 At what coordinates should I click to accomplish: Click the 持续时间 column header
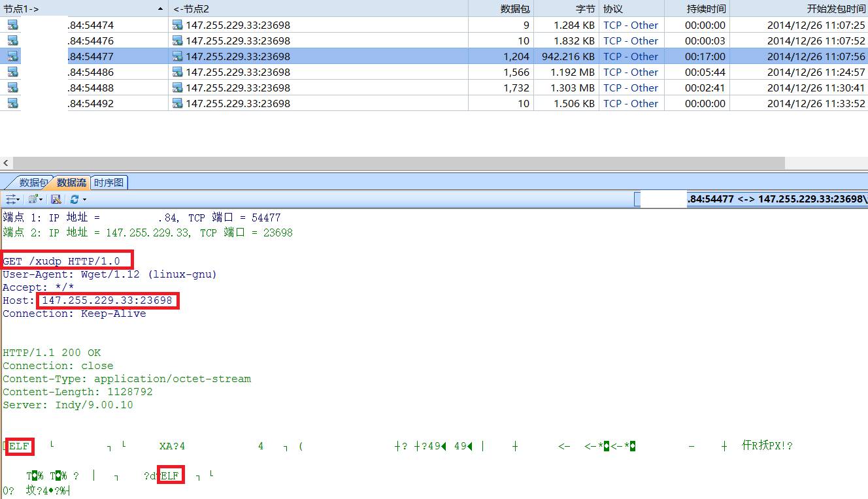point(697,8)
